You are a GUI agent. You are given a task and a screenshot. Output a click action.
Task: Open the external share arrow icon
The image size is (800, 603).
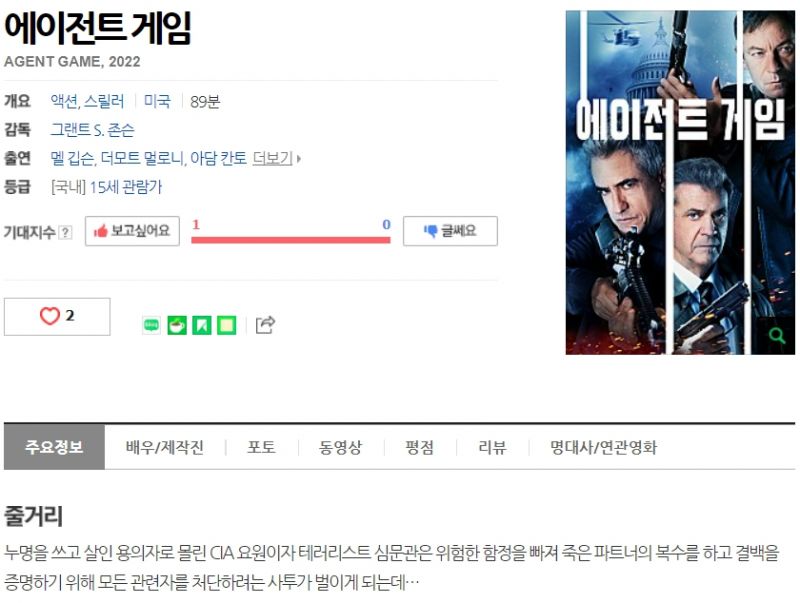(x=265, y=324)
